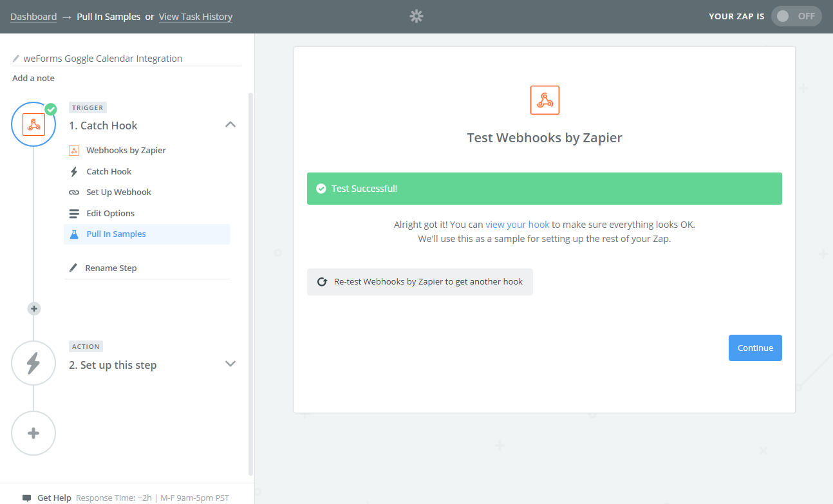Click the Test Successful! banner text
Viewport: 833px width, 504px height.
click(364, 189)
